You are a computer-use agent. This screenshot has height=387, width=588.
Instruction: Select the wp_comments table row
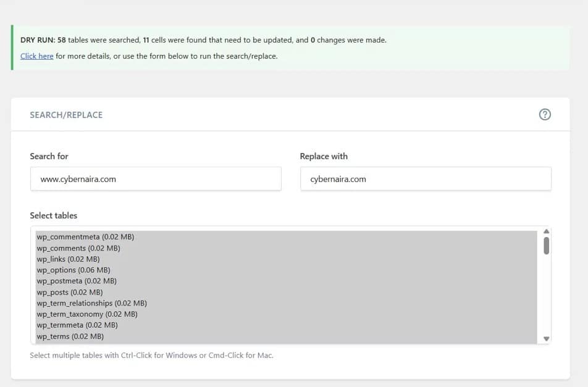pos(286,248)
